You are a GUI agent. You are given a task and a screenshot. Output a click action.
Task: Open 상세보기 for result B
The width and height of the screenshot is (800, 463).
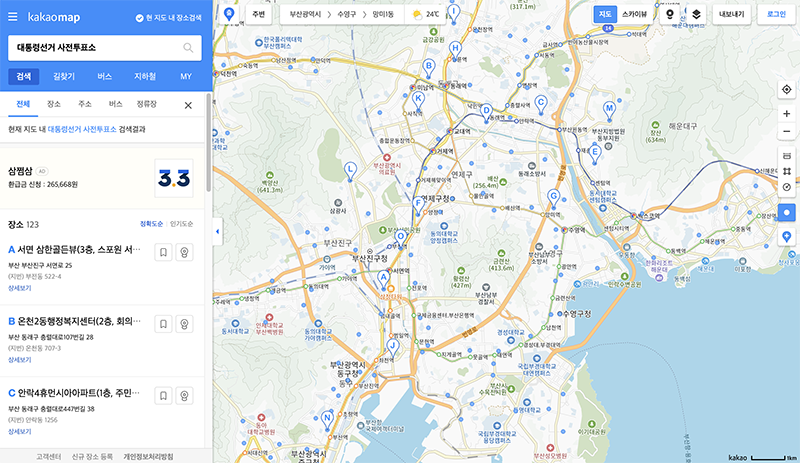(x=19, y=360)
